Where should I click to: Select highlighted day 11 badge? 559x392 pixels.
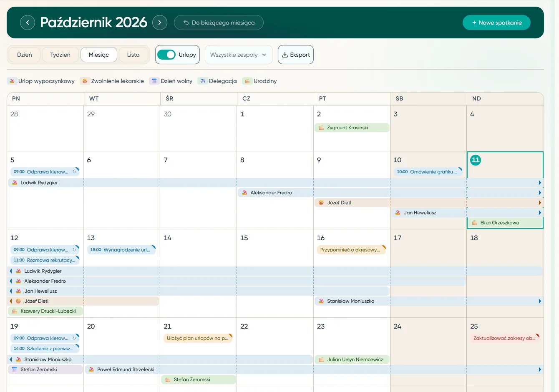476,160
